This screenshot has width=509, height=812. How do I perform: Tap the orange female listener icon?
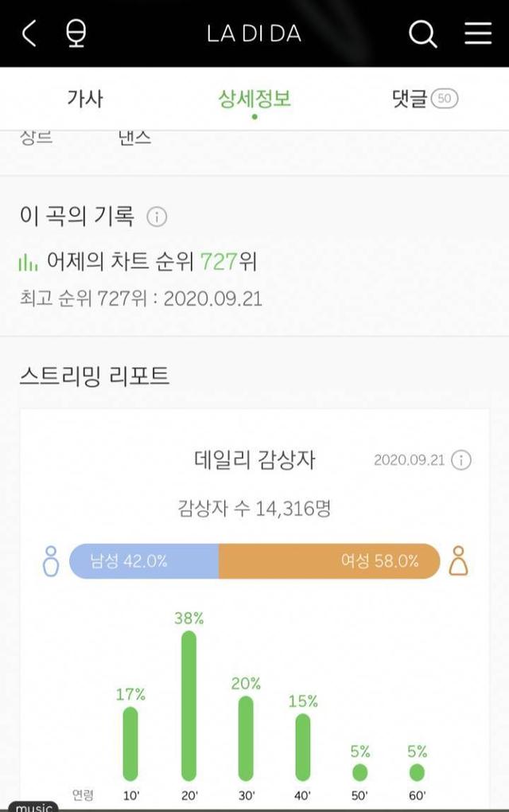click(x=458, y=561)
